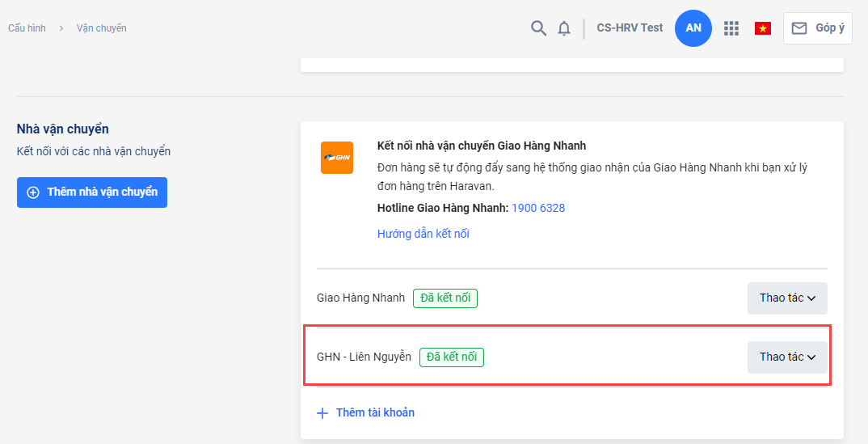Click hotline number 1900 6328
The height and width of the screenshot is (444, 868).
537,208
